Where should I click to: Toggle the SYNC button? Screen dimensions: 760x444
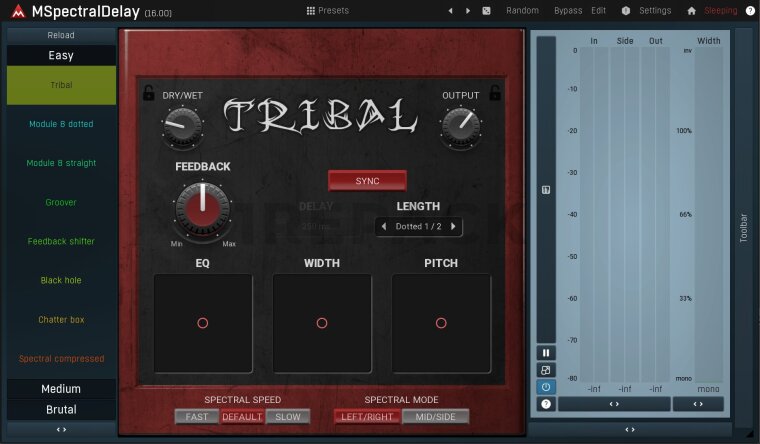pos(367,180)
